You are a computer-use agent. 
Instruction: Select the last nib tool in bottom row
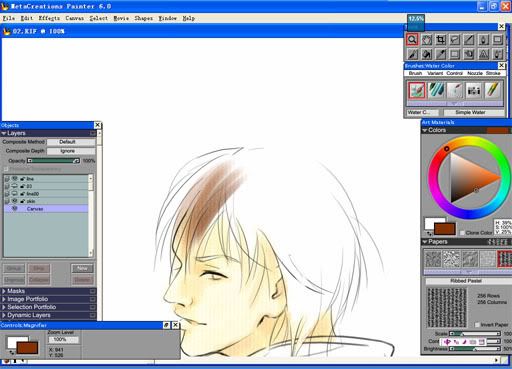pyautogui.click(x=497, y=54)
